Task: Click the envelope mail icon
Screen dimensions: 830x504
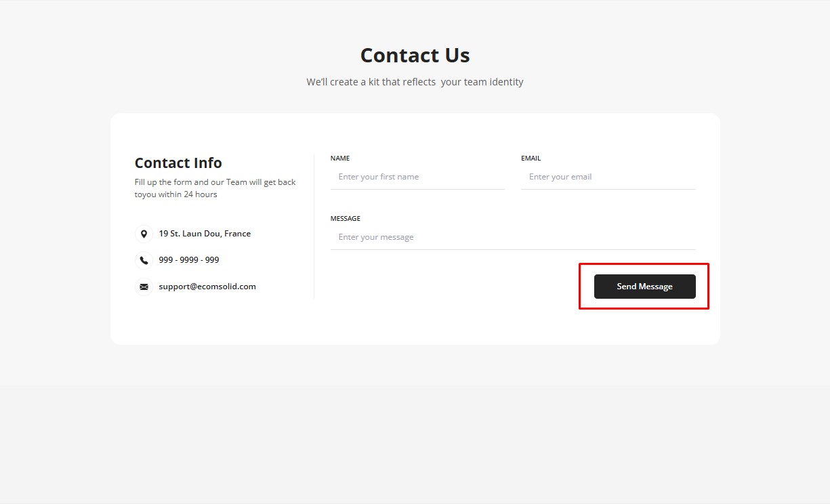Action: point(144,287)
